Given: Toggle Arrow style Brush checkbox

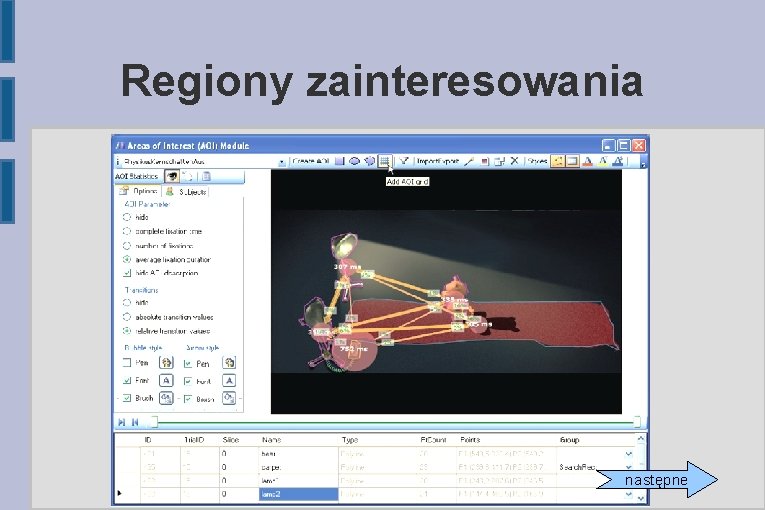Looking at the screenshot, I should tap(188, 399).
